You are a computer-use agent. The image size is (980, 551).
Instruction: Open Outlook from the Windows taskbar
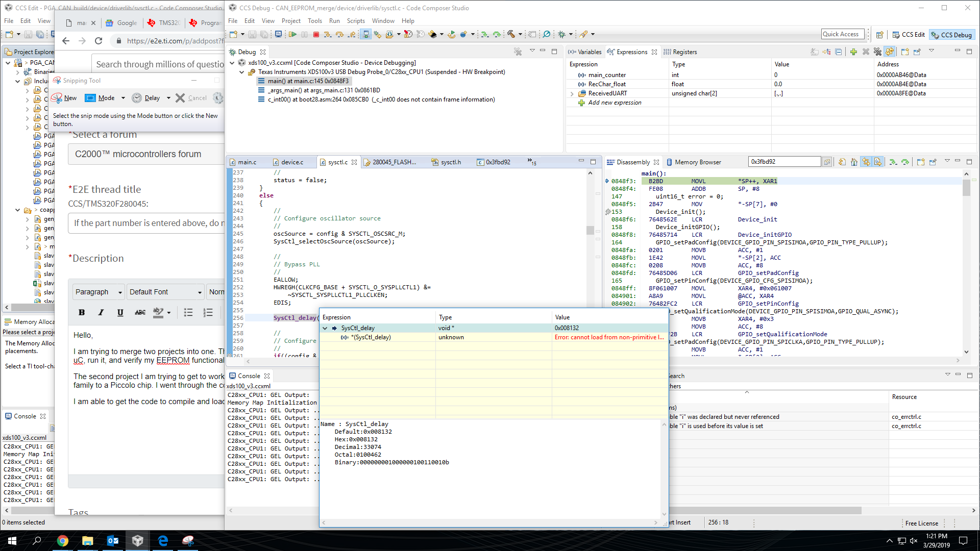[x=113, y=541]
